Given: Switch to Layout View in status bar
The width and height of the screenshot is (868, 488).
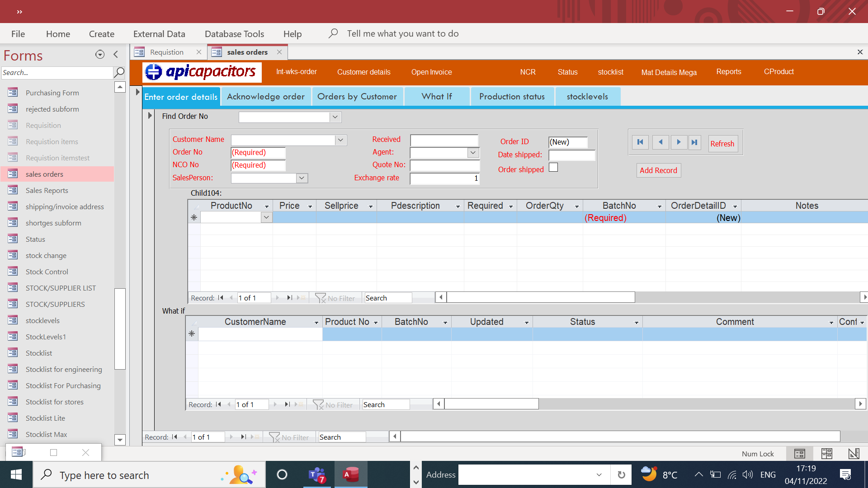Looking at the screenshot, I should tap(827, 453).
